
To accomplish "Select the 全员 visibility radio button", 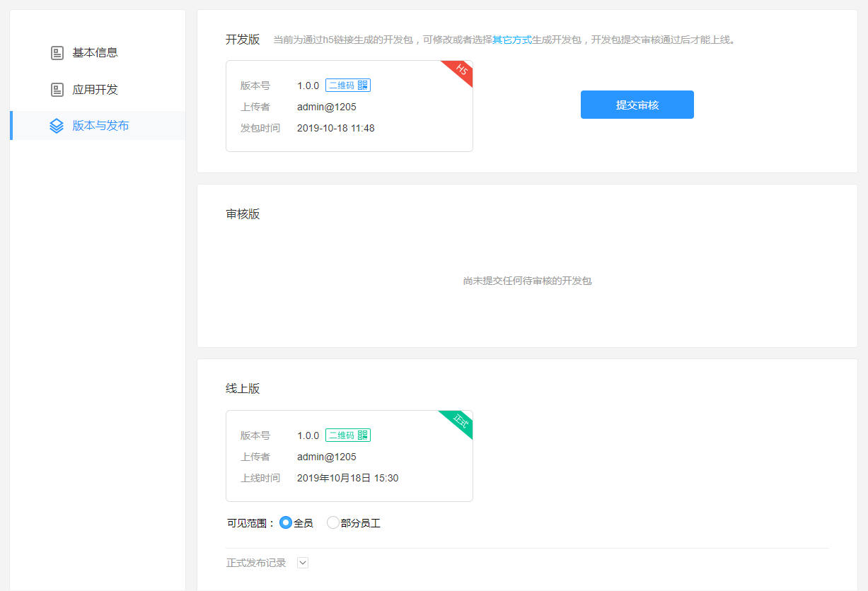I will tap(286, 523).
